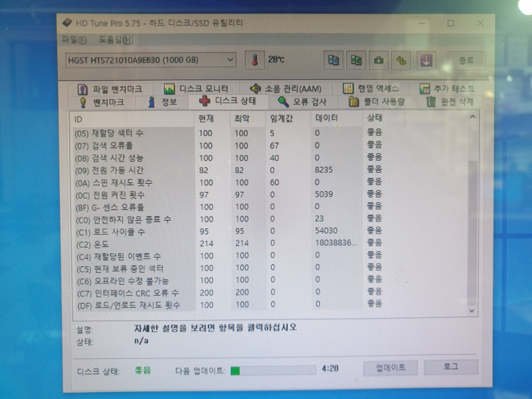Viewport: 532px width, 399px height.
Task: Minimize the HD Tune Pro window
Action: (x=422, y=23)
